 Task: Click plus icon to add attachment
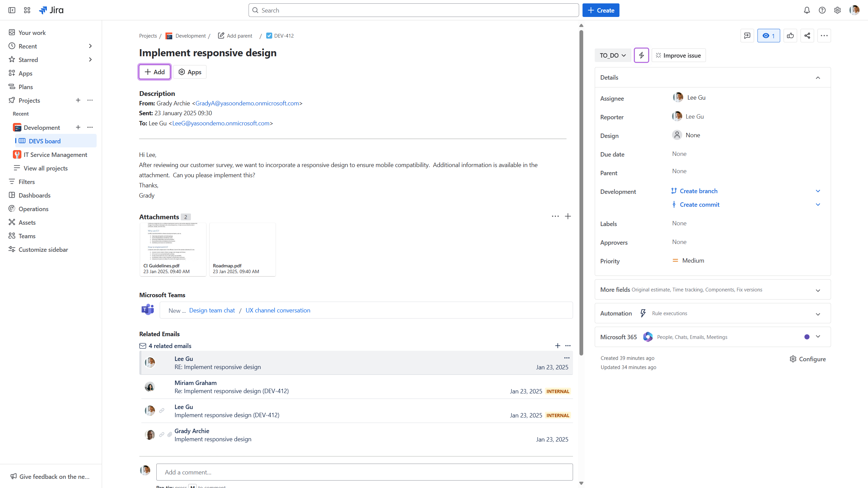pyautogui.click(x=568, y=216)
